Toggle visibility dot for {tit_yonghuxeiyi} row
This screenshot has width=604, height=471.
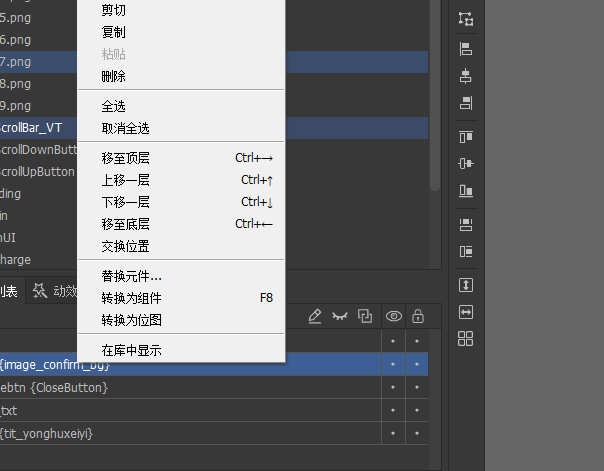[393, 433]
